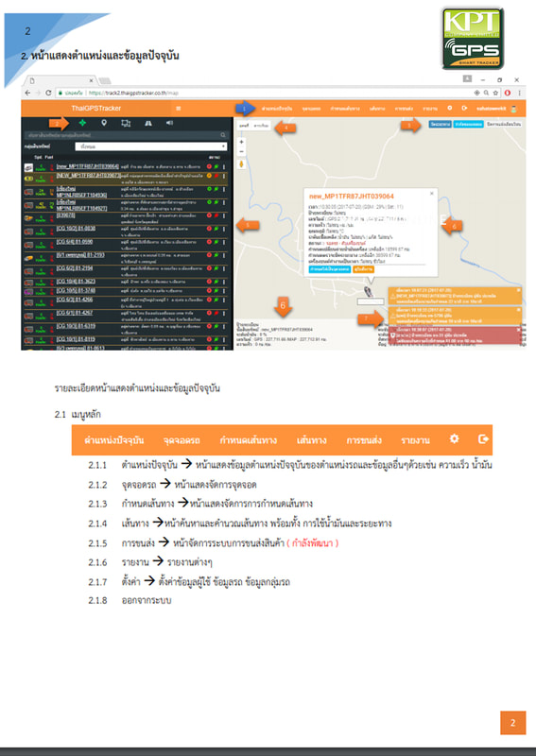Click the speaker announcement icon in sidebar
Screen dimensions: 536x756
(169, 123)
